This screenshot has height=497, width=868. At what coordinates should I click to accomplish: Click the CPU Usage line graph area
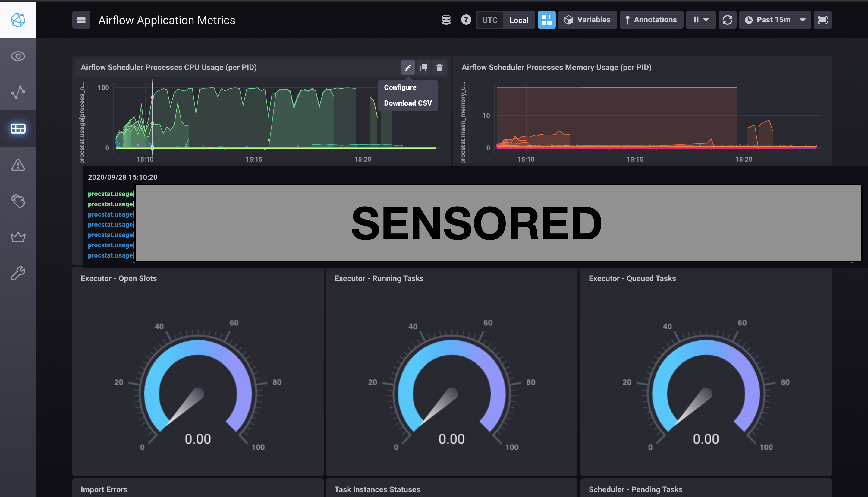click(x=276, y=118)
